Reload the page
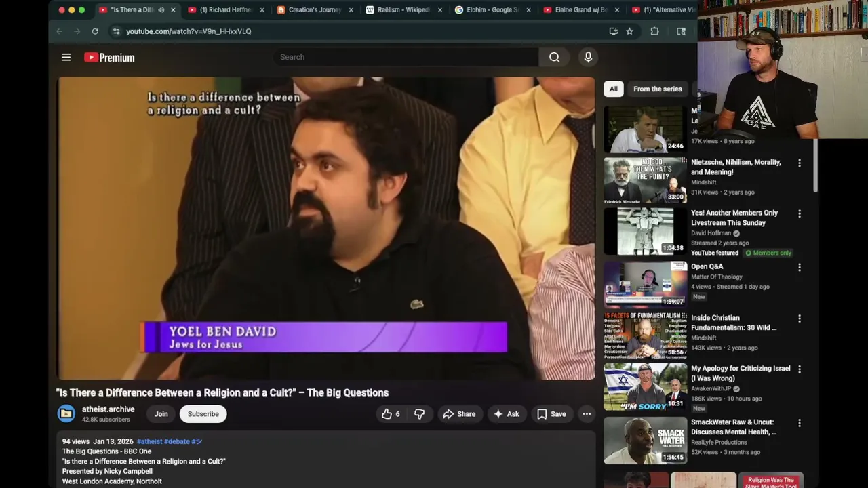 click(x=95, y=31)
